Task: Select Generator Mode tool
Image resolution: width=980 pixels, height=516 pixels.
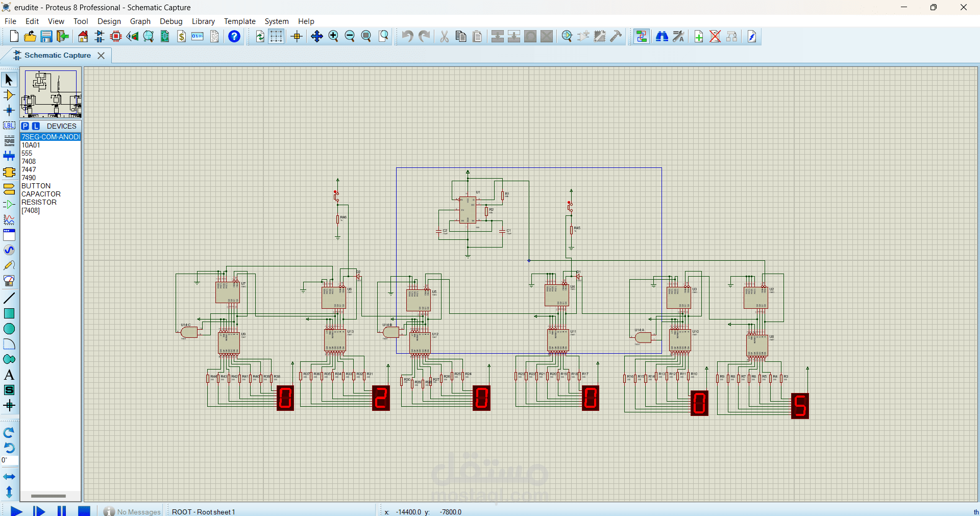Action: 9,250
